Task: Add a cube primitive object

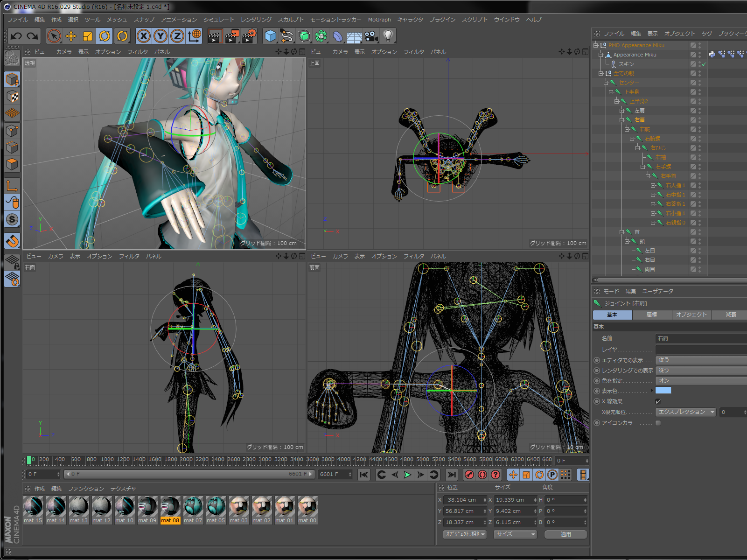Action: (x=270, y=36)
